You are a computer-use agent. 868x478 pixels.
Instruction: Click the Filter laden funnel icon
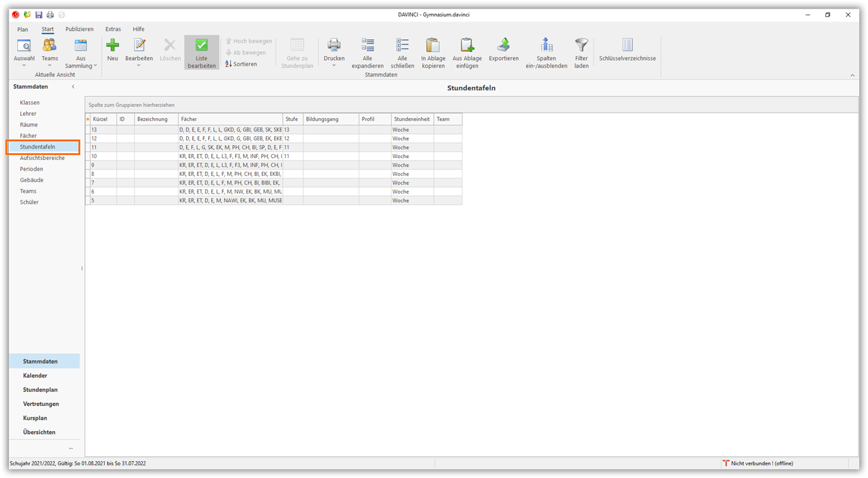coord(581,46)
